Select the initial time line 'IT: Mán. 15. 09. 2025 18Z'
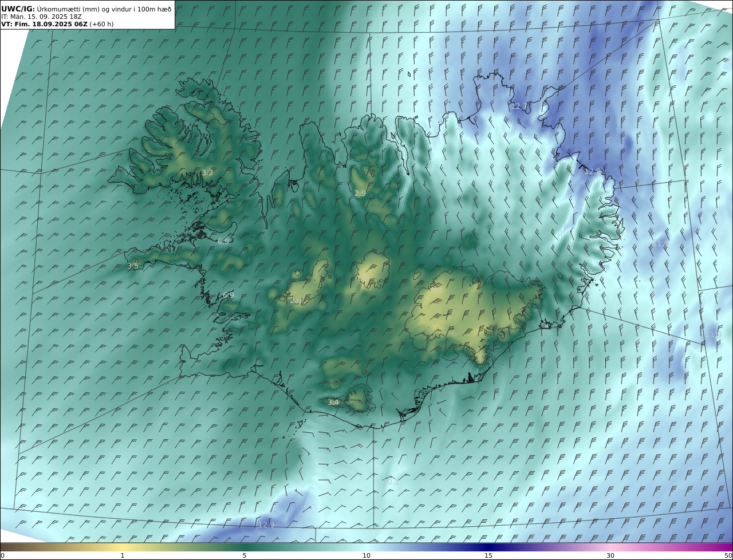 [x=41, y=17]
